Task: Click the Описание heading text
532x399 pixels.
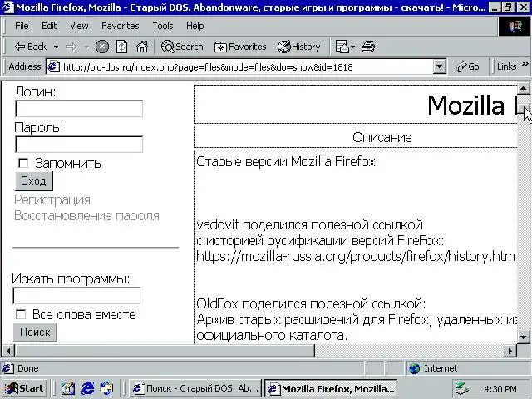Action: tap(382, 137)
